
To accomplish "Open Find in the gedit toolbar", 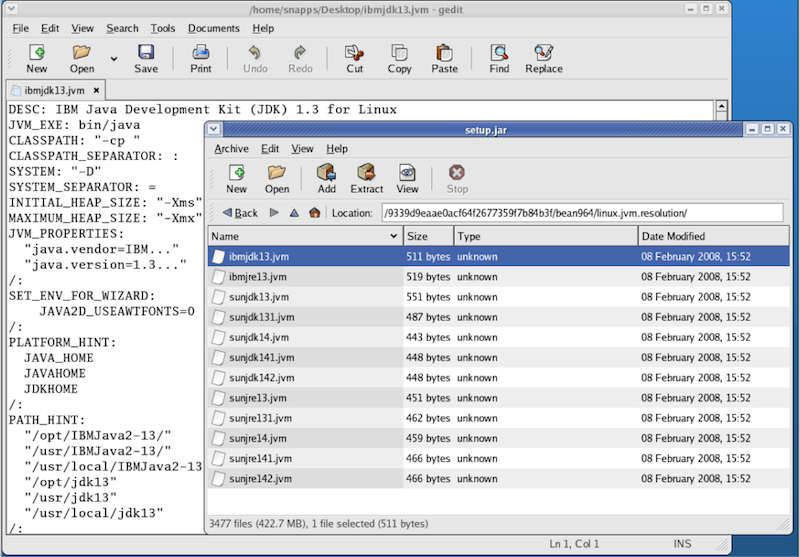I will tap(499, 59).
